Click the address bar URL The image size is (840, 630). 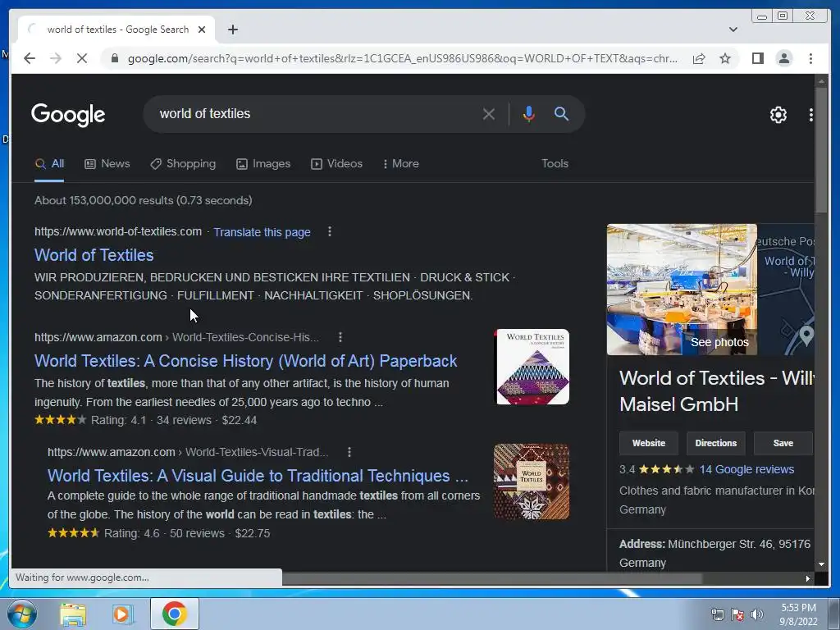[x=402, y=58]
